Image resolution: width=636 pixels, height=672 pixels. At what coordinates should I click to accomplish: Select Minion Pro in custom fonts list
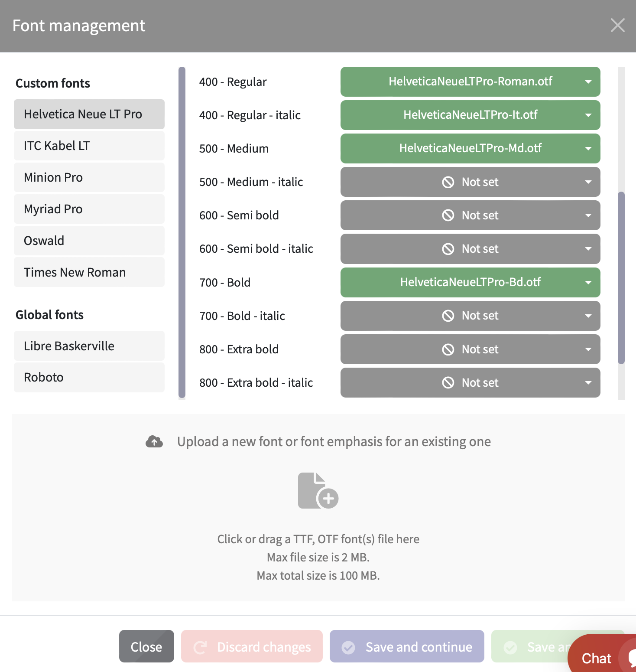[x=89, y=177]
